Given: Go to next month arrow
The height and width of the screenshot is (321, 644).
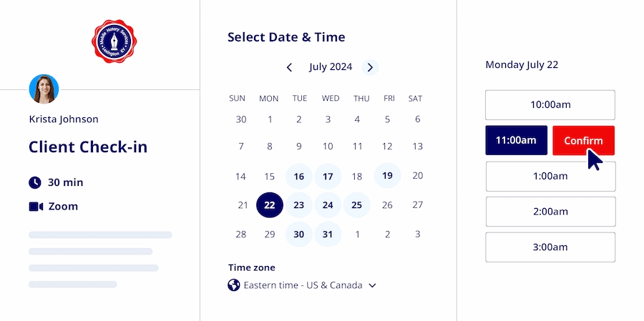Looking at the screenshot, I should (x=370, y=67).
